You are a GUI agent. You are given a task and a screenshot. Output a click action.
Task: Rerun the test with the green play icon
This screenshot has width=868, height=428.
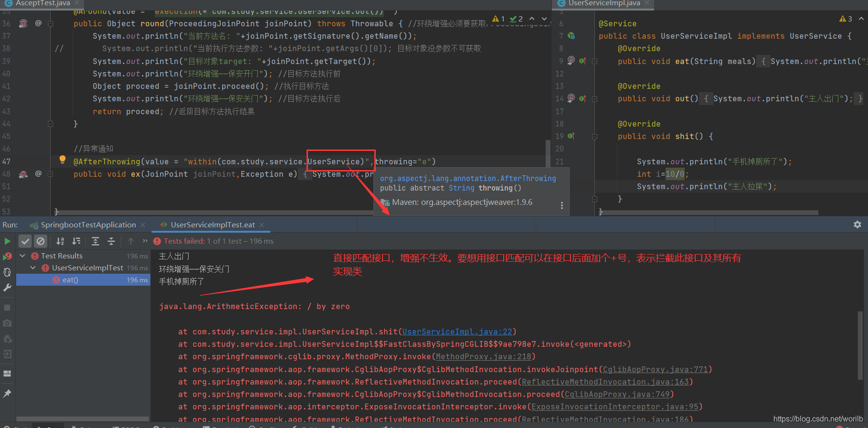tap(7, 241)
